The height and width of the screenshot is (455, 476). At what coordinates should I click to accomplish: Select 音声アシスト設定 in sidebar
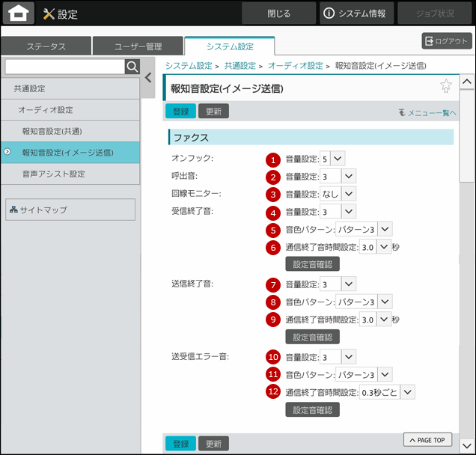(x=54, y=174)
